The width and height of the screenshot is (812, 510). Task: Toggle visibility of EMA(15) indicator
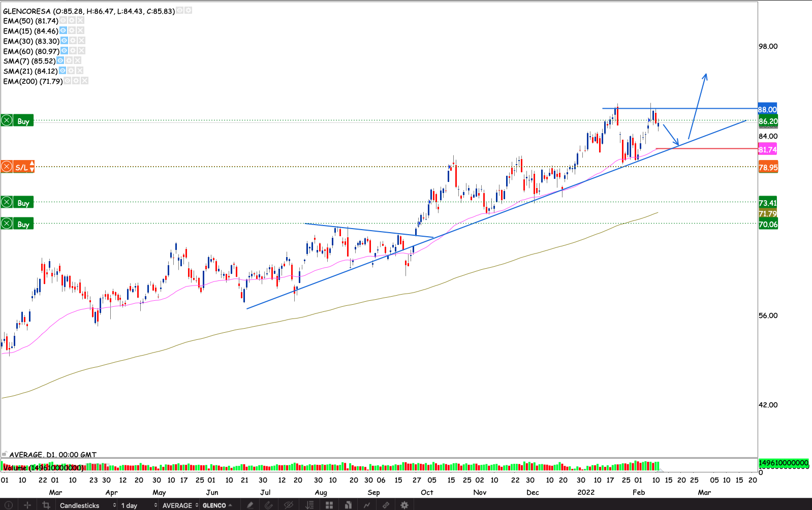63,31
